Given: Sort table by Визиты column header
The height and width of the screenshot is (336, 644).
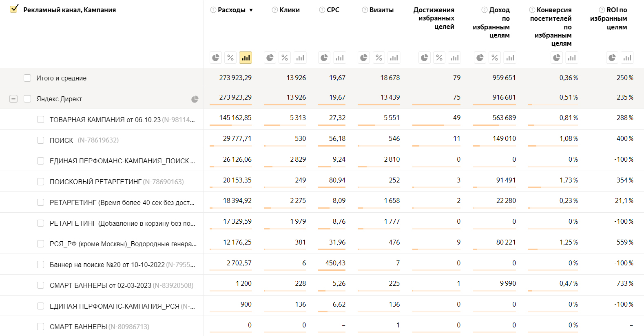Looking at the screenshot, I should [x=381, y=10].
